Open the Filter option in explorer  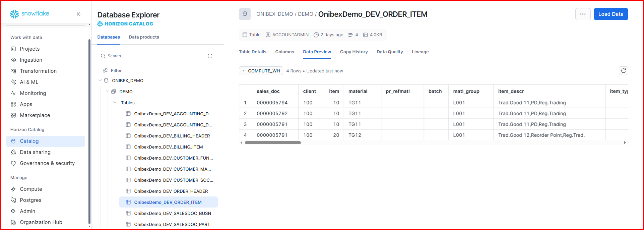coord(112,70)
